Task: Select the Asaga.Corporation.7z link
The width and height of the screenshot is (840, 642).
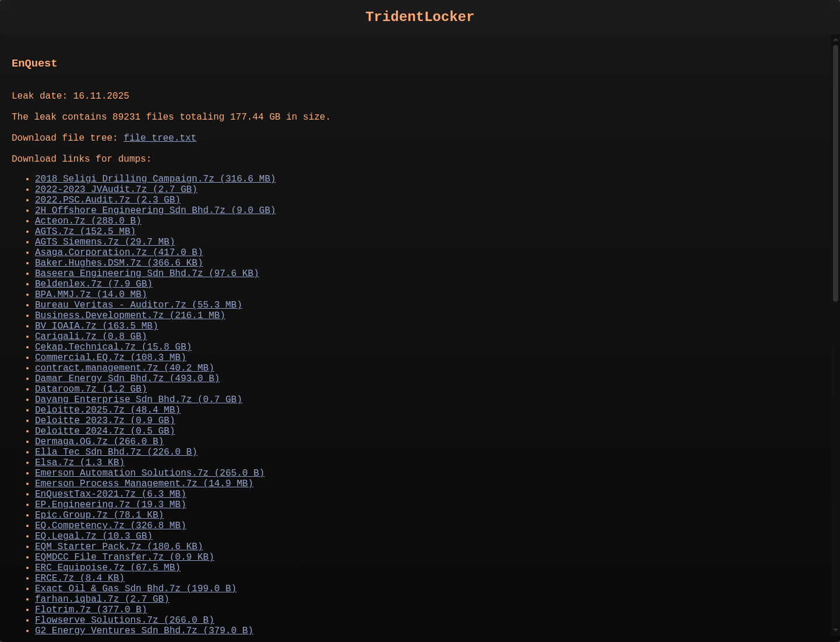Action: (x=119, y=252)
